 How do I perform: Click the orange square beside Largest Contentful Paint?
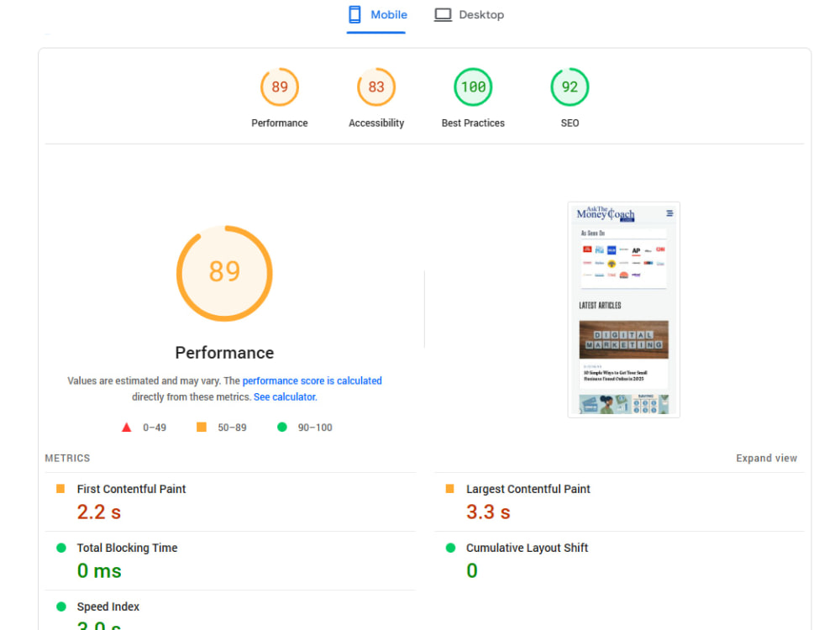pyautogui.click(x=450, y=489)
